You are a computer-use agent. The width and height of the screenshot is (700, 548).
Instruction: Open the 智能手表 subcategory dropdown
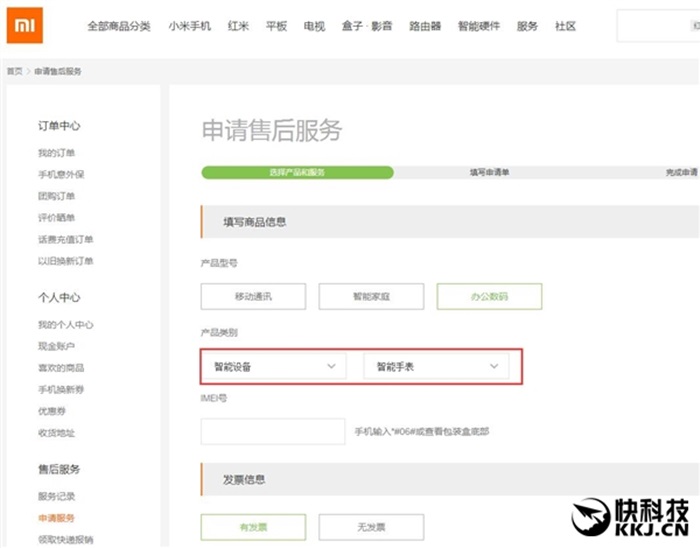tap(436, 366)
